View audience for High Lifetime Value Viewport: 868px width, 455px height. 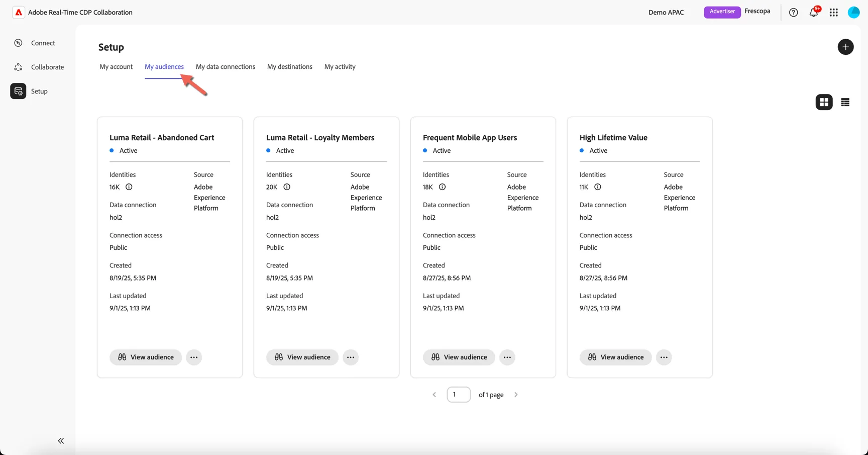tap(616, 357)
